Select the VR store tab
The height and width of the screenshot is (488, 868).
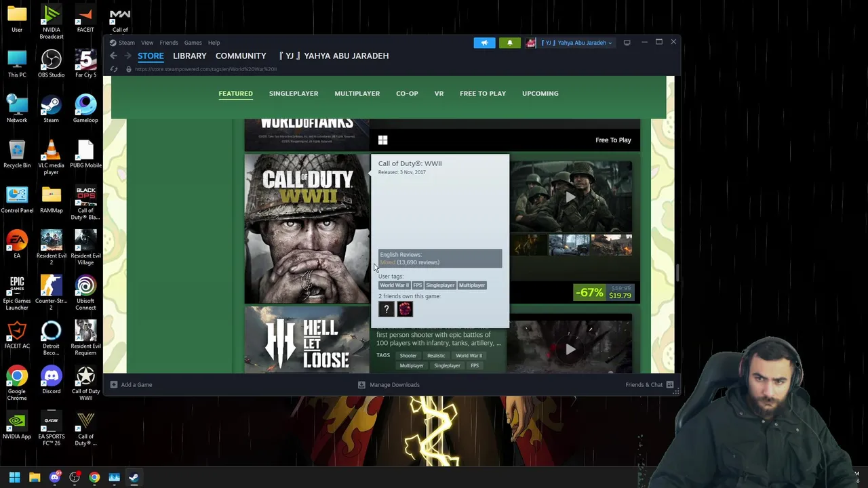[439, 94]
